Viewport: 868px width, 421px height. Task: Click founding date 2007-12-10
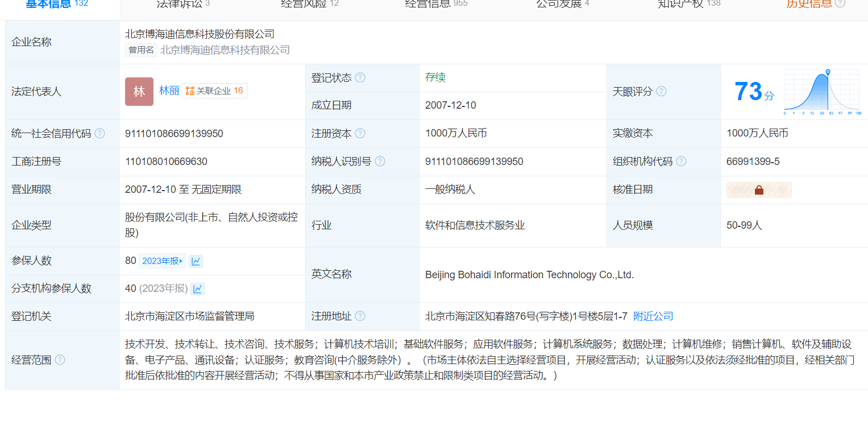click(x=451, y=105)
